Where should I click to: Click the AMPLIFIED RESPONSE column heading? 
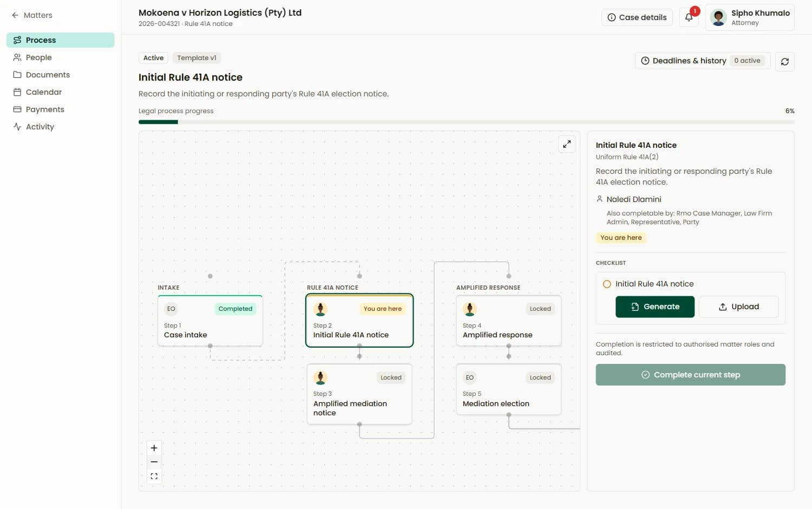point(488,288)
